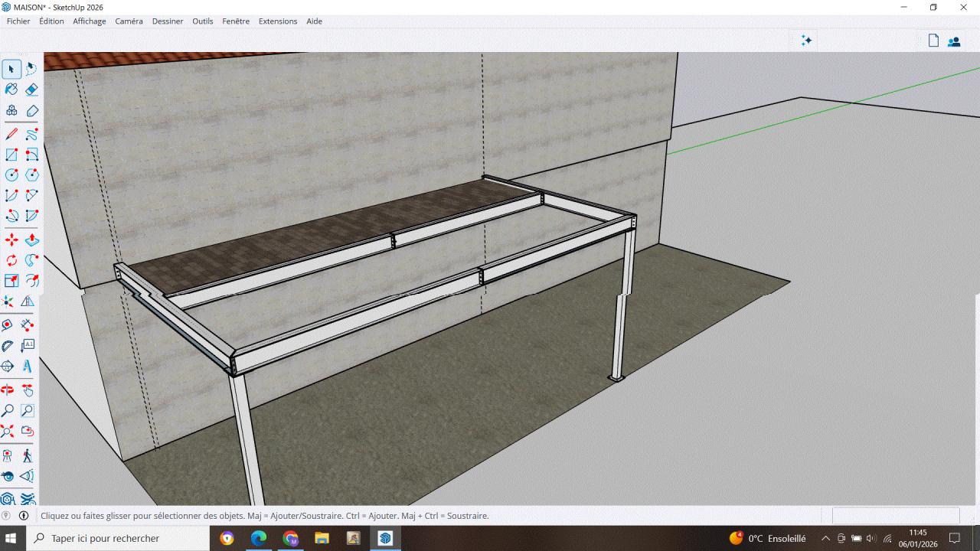This screenshot has height=551, width=980.
Task: Click the measurements value box
Action: pos(895,516)
